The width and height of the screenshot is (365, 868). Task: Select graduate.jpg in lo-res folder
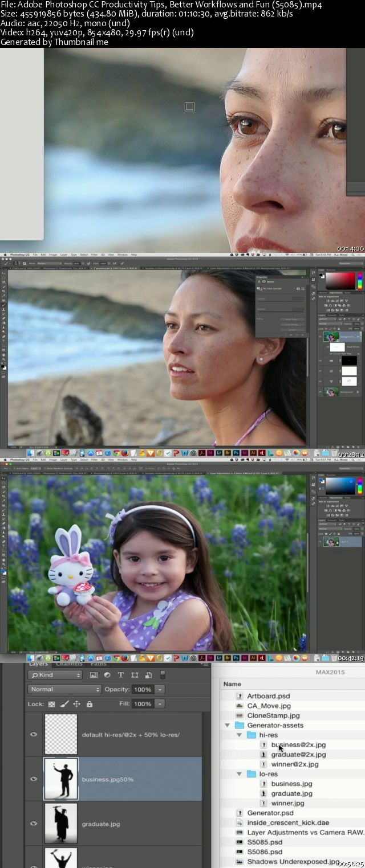pos(292,793)
